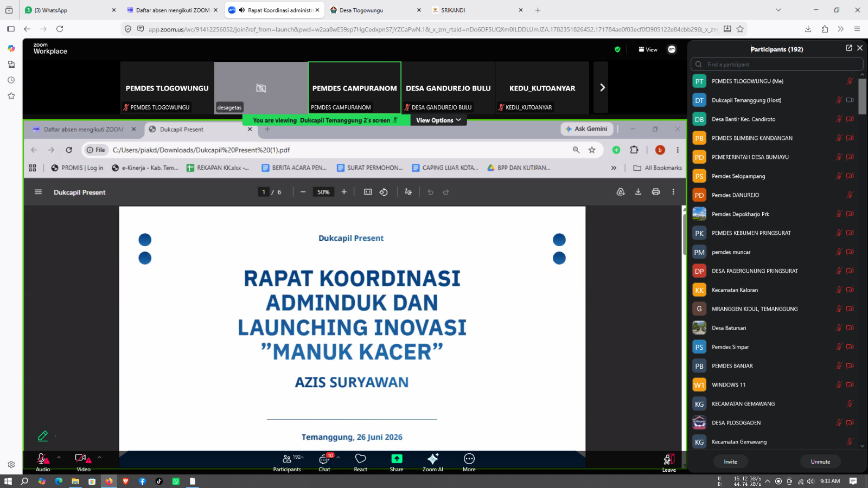Open the View layout menu
The width and height of the screenshot is (868, 488).
click(x=648, y=49)
